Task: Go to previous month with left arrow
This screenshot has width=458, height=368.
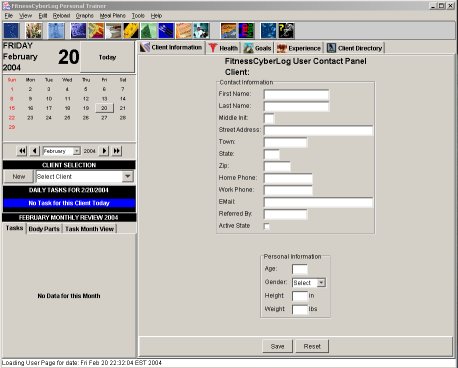Action: pos(35,151)
